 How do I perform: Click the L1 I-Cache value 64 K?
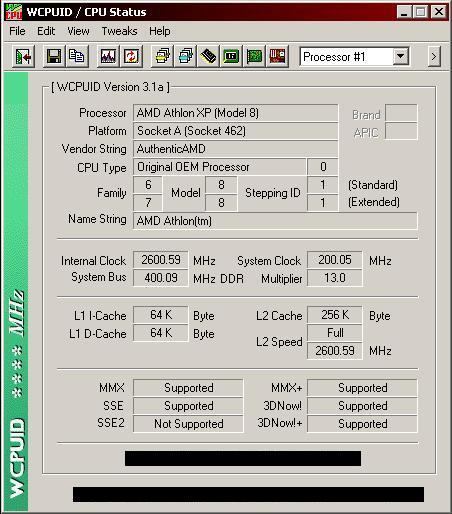click(x=161, y=315)
